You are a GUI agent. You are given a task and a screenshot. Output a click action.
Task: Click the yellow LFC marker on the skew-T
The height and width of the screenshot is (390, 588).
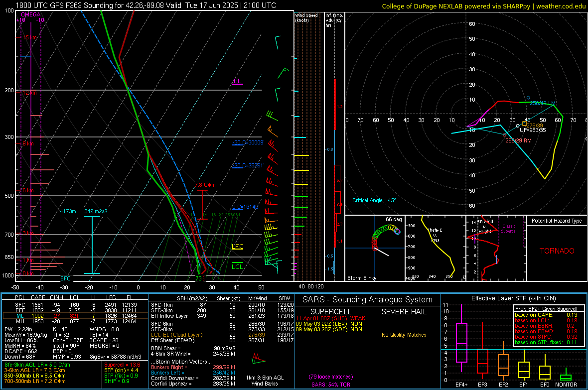tap(237, 247)
